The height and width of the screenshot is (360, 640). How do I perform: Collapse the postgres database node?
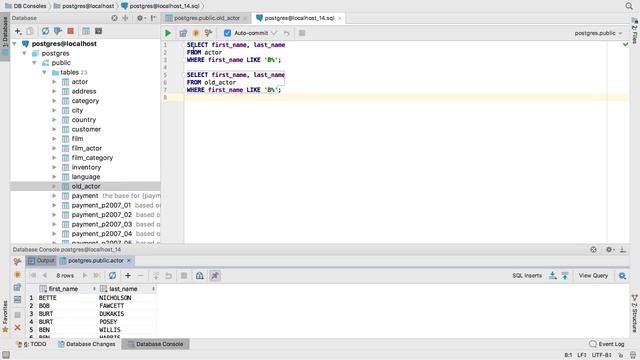(24, 53)
